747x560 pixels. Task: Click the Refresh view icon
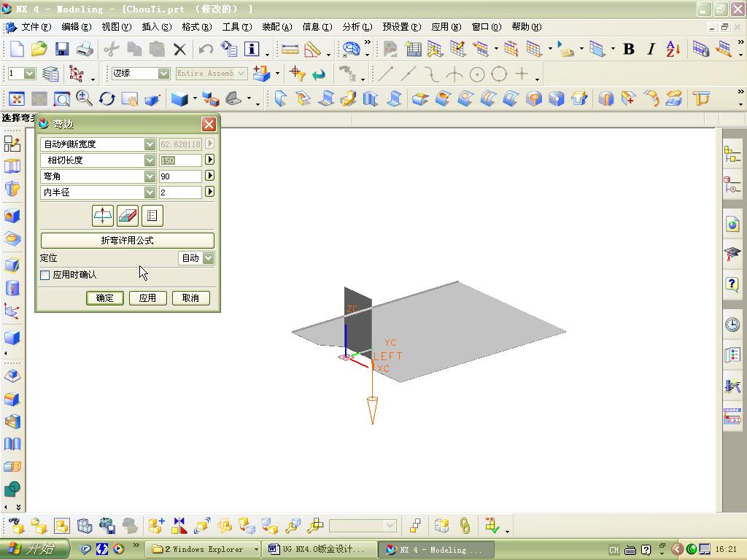pos(107,98)
